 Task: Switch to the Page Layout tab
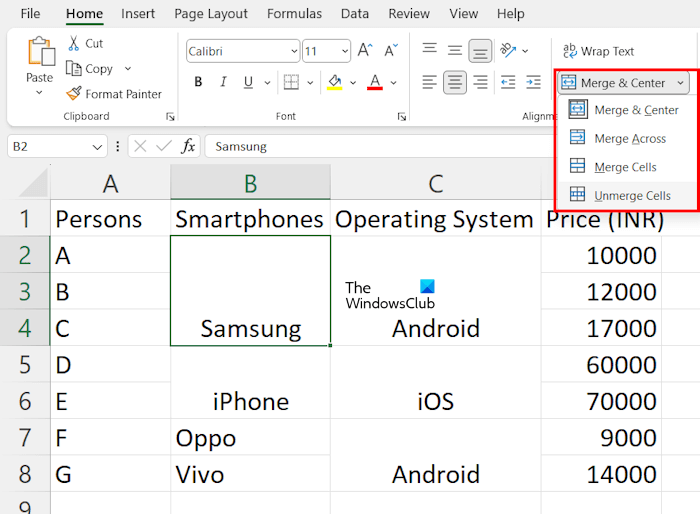[x=211, y=14]
